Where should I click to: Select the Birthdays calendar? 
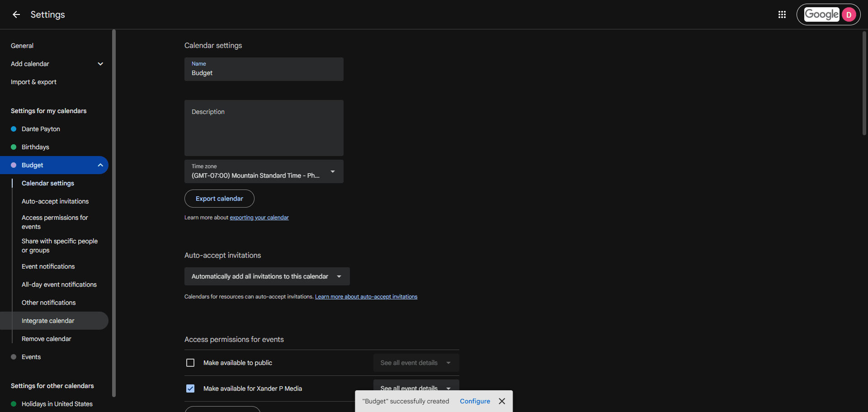click(35, 147)
